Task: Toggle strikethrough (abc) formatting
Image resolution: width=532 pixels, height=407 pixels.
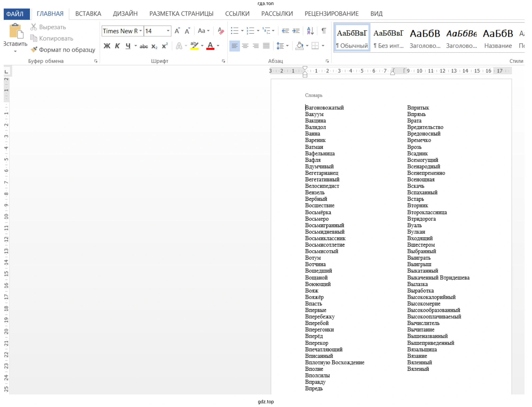Action: tap(144, 46)
